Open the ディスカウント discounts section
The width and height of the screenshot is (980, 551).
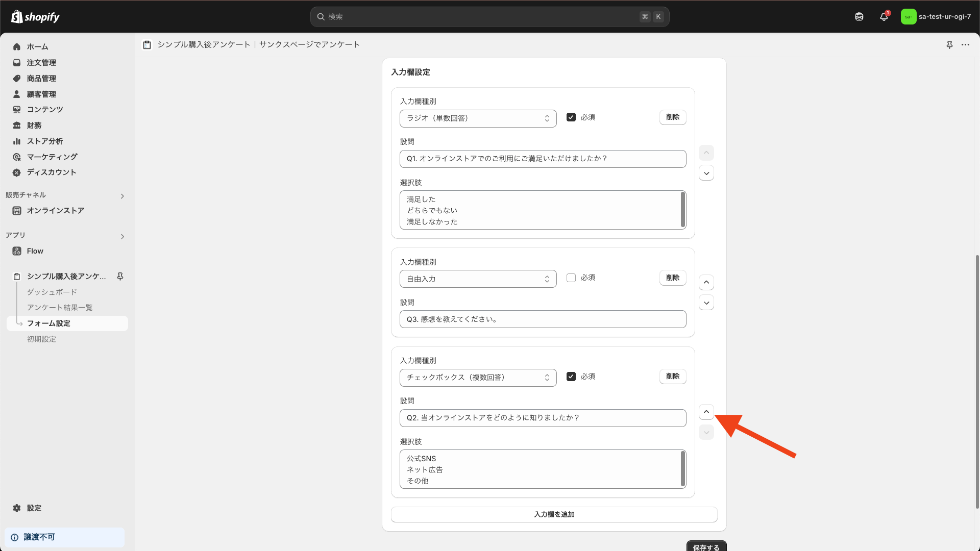coord(52,172)
